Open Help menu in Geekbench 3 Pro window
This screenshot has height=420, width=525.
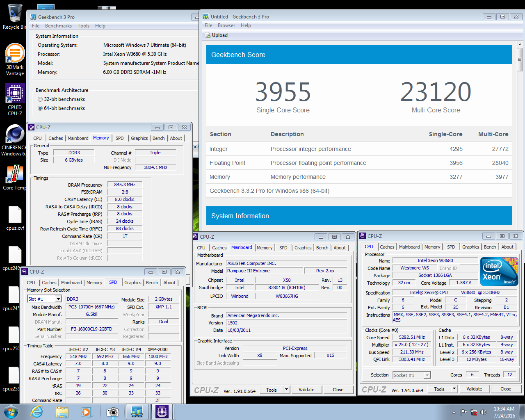(100, 26)
